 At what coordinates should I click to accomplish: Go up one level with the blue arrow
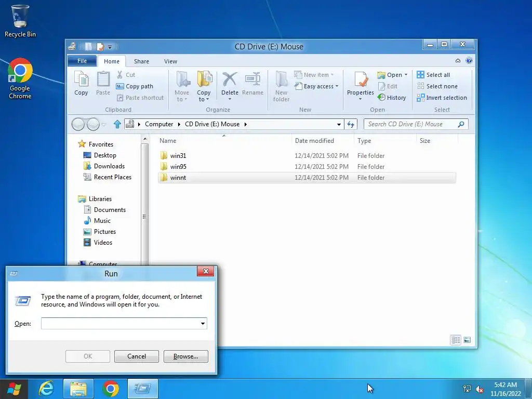[117, 124]
